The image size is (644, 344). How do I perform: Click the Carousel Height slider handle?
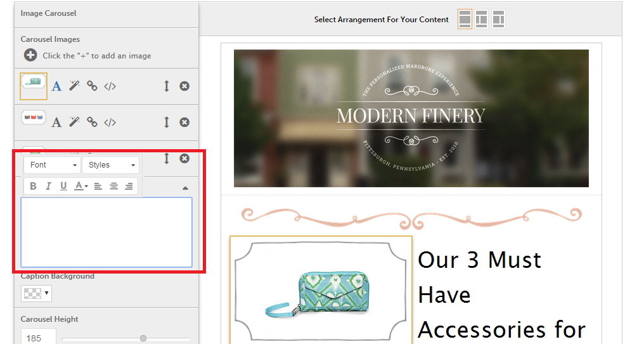[x=143, y=338]
